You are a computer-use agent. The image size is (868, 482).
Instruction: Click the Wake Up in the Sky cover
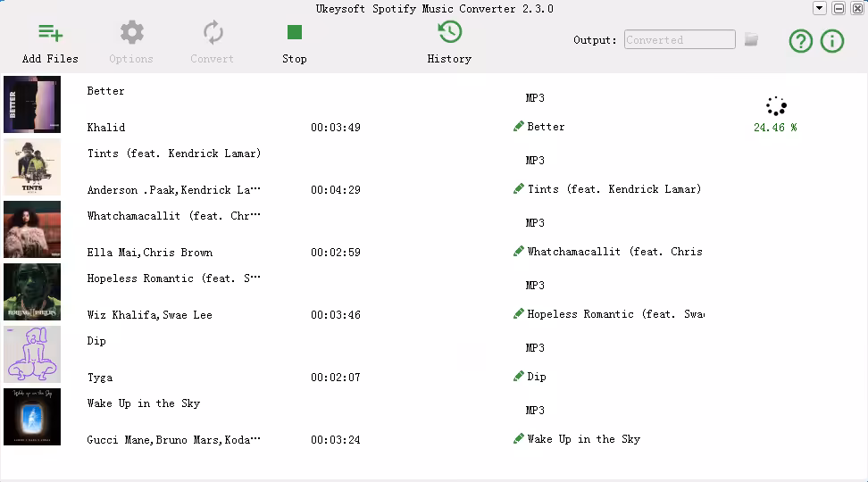coord(32,417)
